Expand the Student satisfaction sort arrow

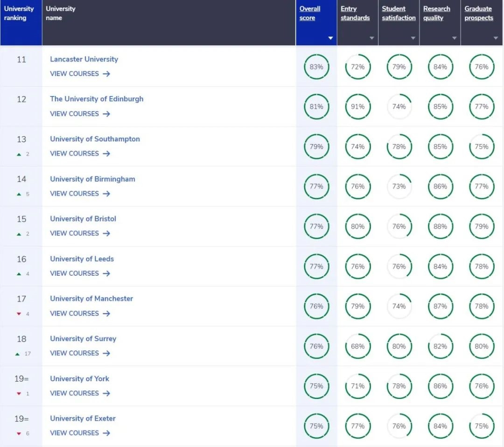[413, 38]
